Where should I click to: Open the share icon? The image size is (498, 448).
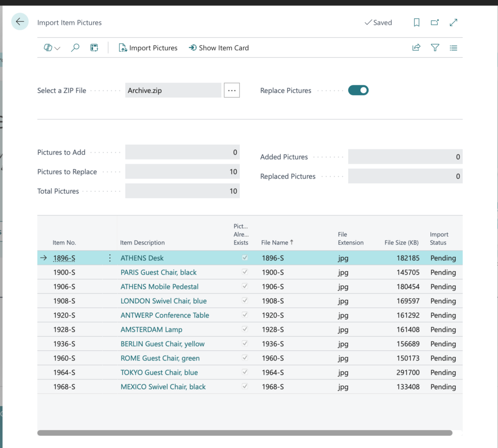[x=416, y=48]
